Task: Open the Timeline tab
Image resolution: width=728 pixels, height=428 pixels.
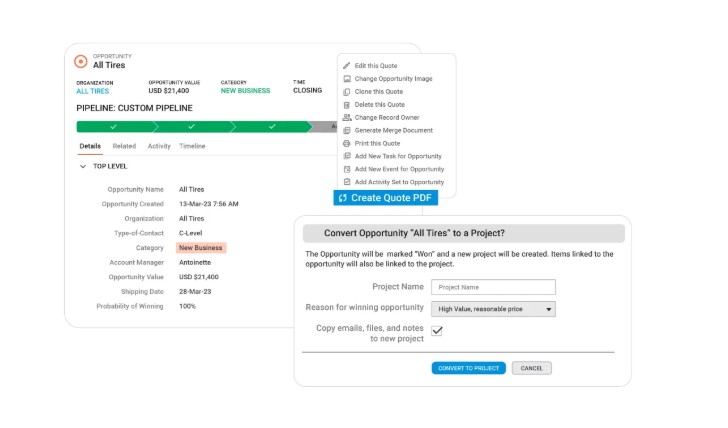Action: pyautogui.click(x=192, y=146)
